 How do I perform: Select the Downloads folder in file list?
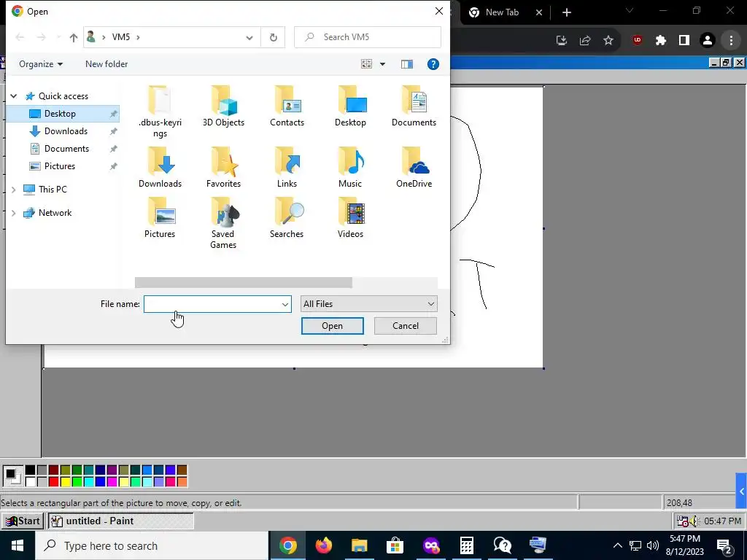(x=160, y=167)
